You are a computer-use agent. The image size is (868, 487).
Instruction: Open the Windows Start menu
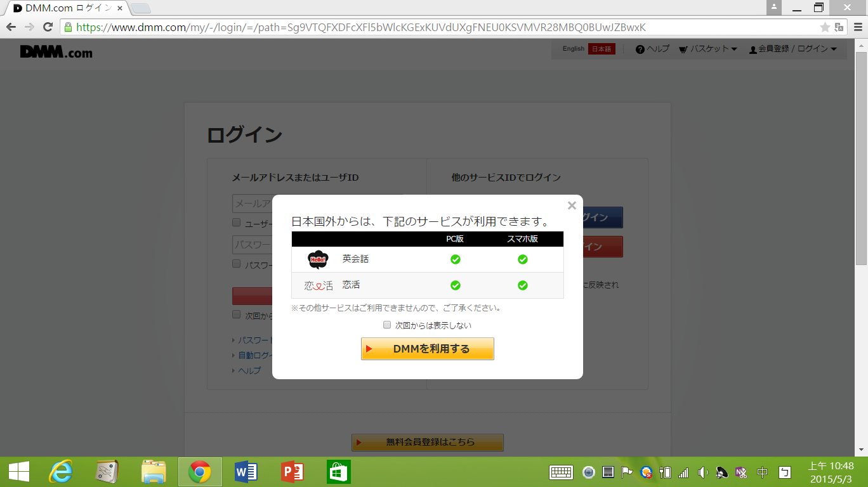[18, 472]
